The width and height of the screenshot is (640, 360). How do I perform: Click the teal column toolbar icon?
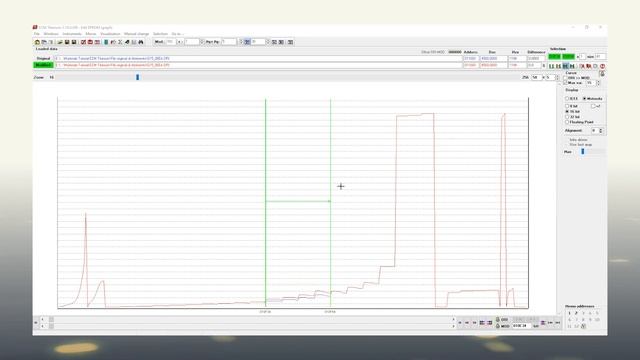106,42
